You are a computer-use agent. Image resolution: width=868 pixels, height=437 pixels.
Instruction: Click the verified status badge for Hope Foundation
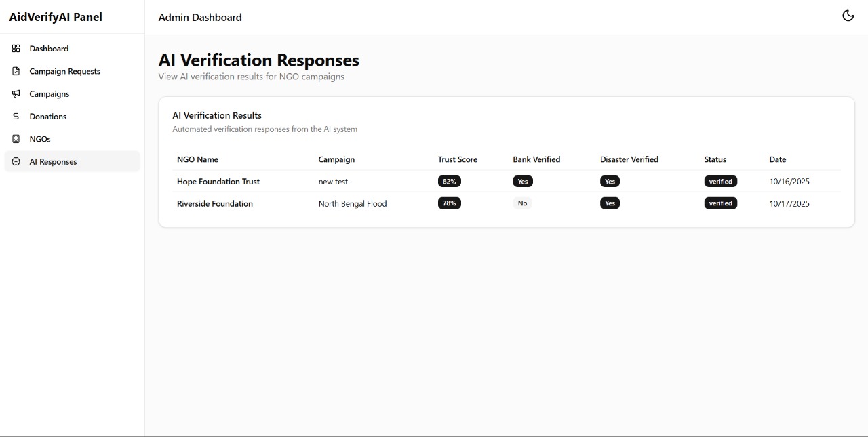pos(721,182)
